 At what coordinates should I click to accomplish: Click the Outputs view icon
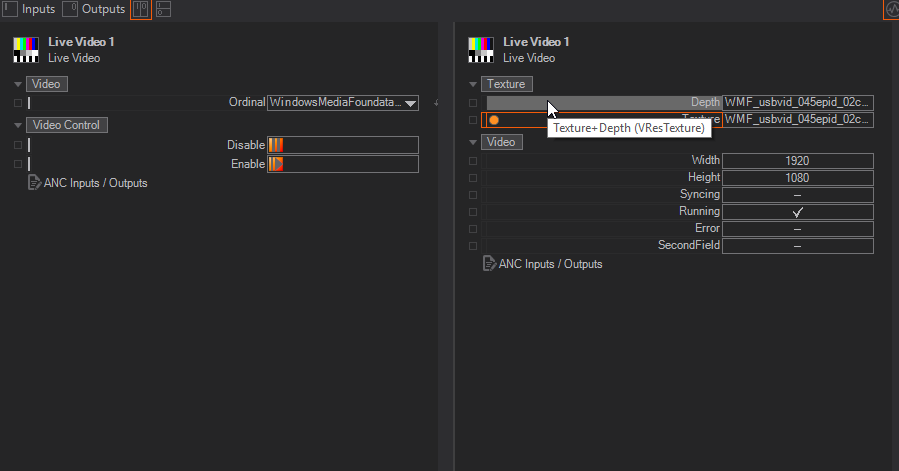tap(70, 9)
